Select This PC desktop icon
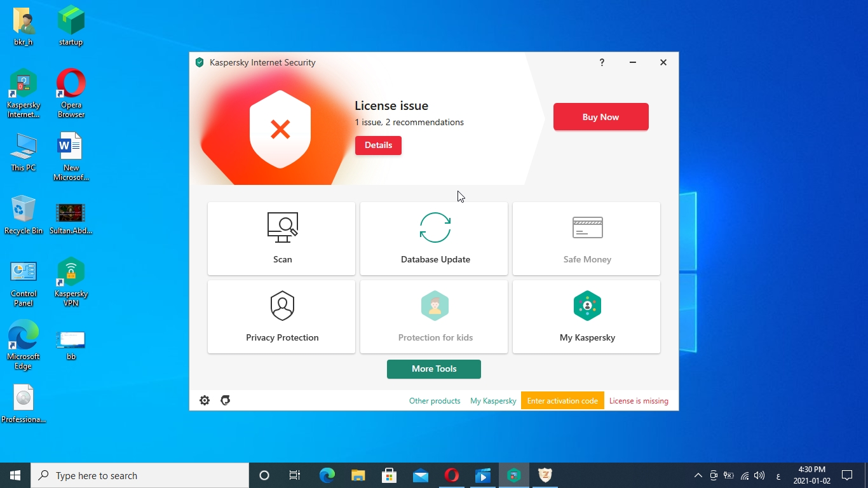 pyautogui.click(x=24, y=152)
